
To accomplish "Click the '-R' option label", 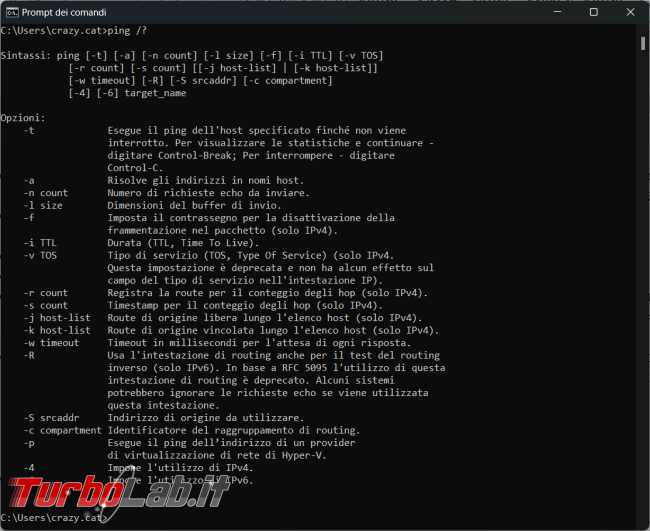I will tap(29, 355).
